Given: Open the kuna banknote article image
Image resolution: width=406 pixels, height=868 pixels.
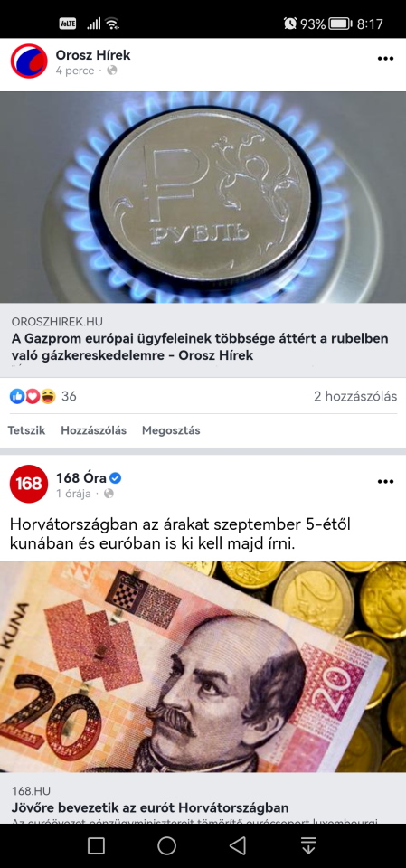Looking at the screenshot, I should [203, 666].
